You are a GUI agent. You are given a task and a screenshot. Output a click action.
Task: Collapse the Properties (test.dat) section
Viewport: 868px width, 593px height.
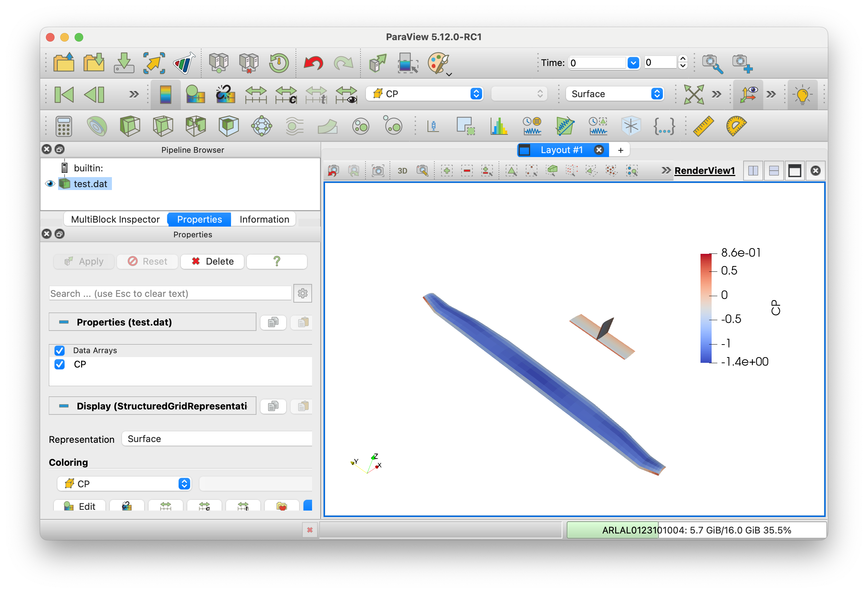tap(152, 322)
